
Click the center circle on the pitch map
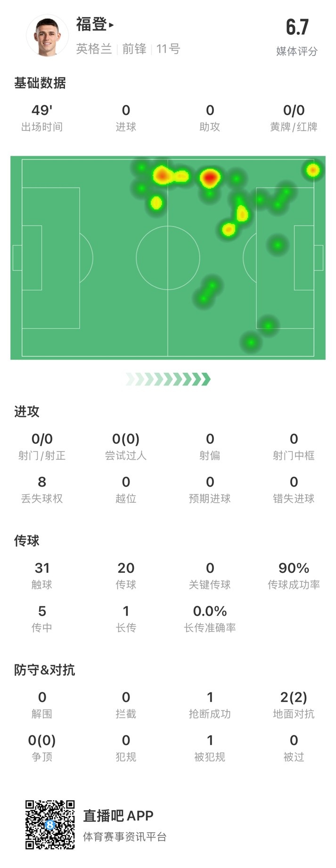(x=168, y=257)
